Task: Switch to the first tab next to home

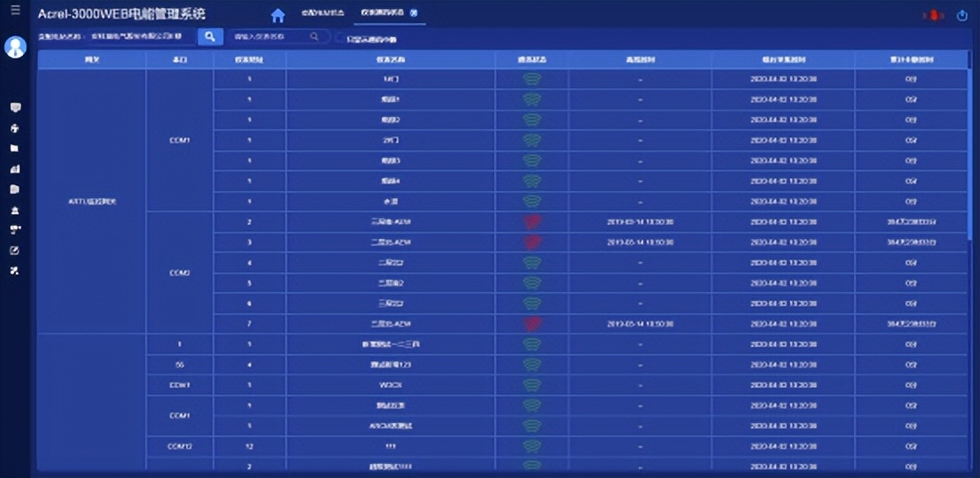Action: [x=322, y=14]
